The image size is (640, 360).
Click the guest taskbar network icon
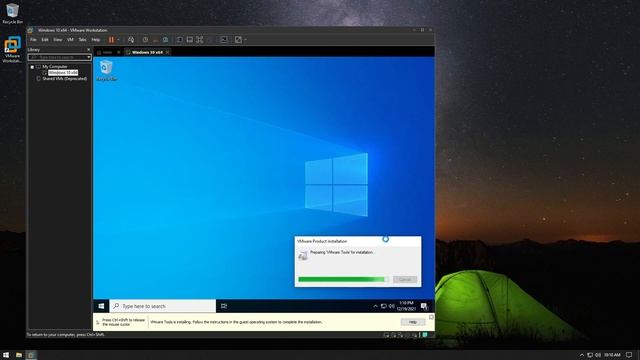tap(384, 306)
